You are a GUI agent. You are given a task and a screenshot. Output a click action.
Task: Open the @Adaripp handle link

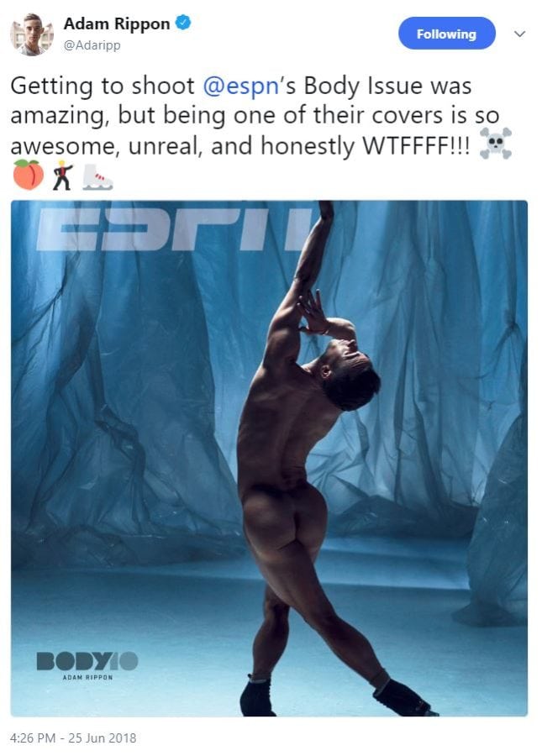pyautogui.click(x=92, y=45)
